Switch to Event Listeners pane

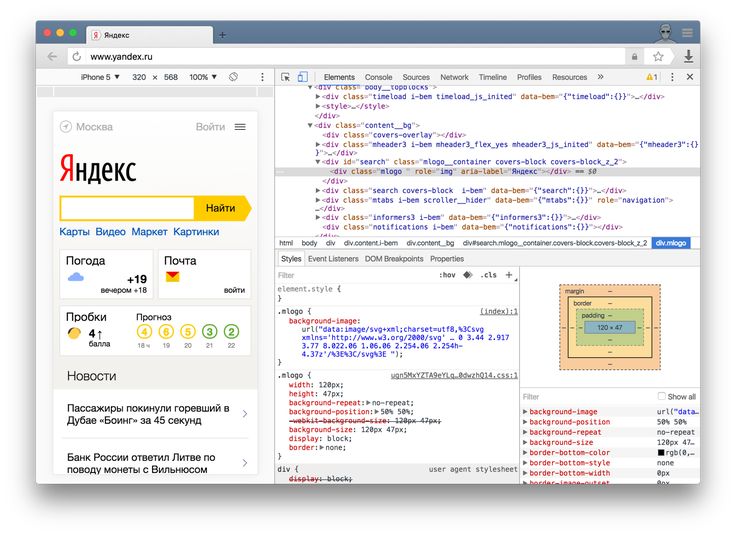point(333,259)
